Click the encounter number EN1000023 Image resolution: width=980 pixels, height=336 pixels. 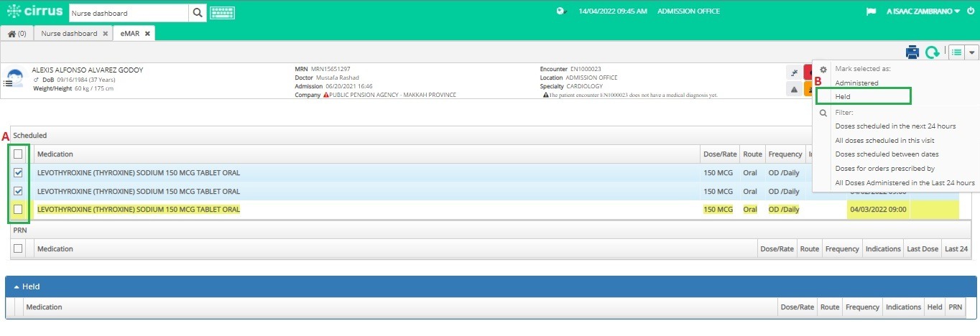[x=586, y=69]
